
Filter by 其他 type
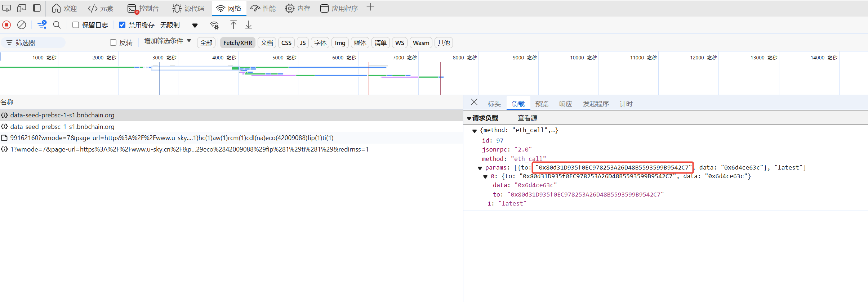[x=444, y=43]
